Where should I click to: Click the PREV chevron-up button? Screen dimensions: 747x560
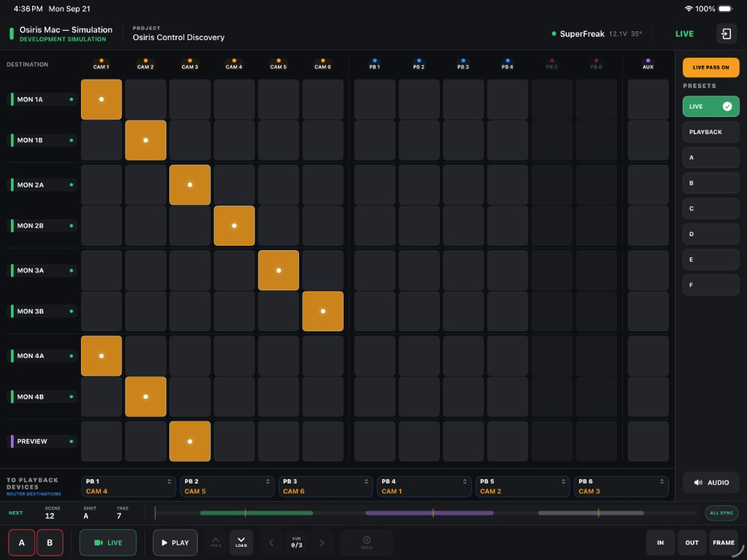pos(215,542)
